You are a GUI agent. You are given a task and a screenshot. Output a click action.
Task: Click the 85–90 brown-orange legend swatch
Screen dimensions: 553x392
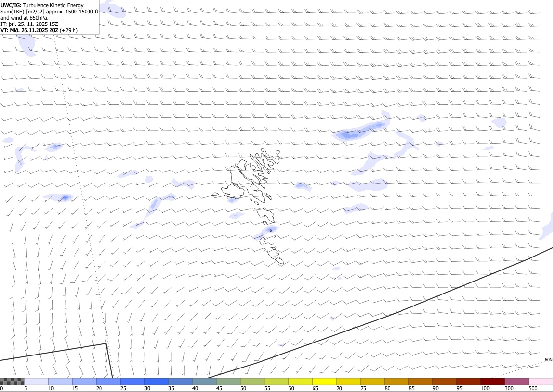point(420,381)
